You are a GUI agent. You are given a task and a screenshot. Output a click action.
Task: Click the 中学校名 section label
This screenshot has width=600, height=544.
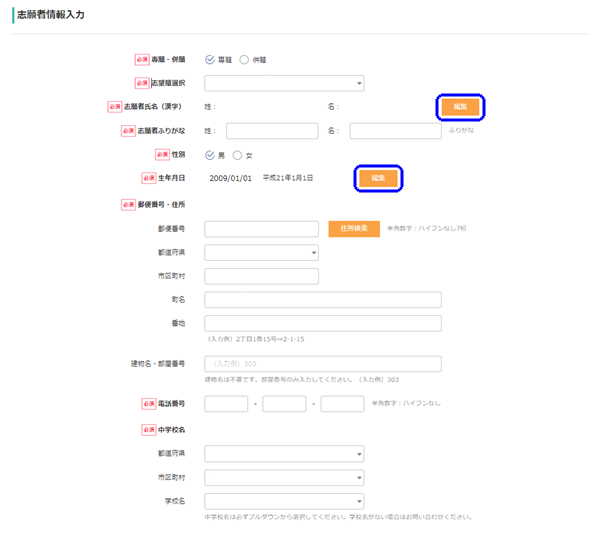[171, 430]
